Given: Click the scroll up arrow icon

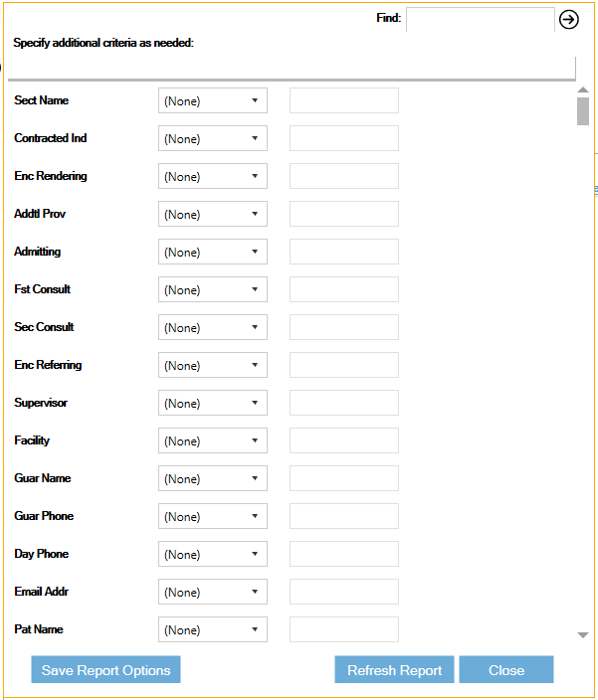Looking at the screenshot, I should [x=582, y=90].
